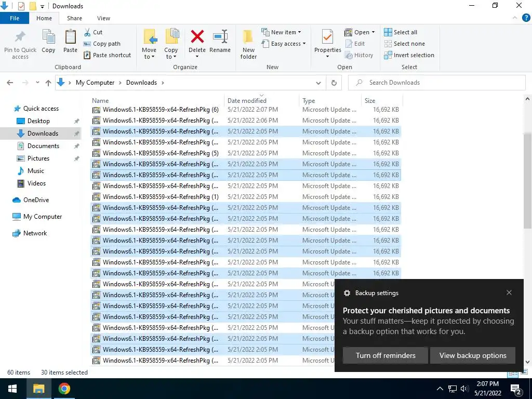
Task: Click View backup options button
Action: pos(473,355)
